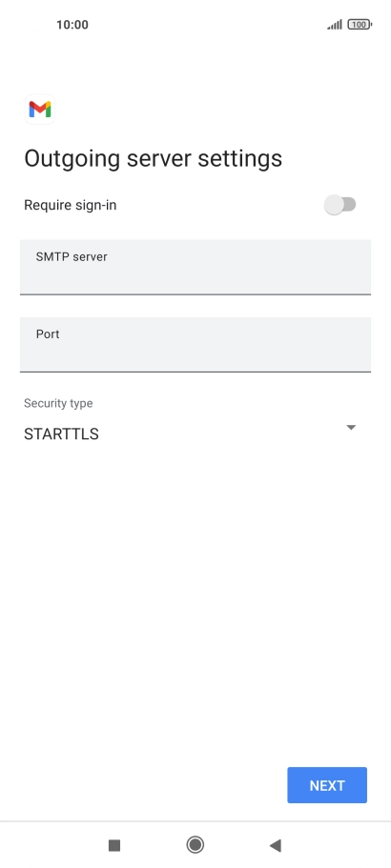Focus the Port input field
Viewport: 391px width, 868px height.
[x=195, y=344]
